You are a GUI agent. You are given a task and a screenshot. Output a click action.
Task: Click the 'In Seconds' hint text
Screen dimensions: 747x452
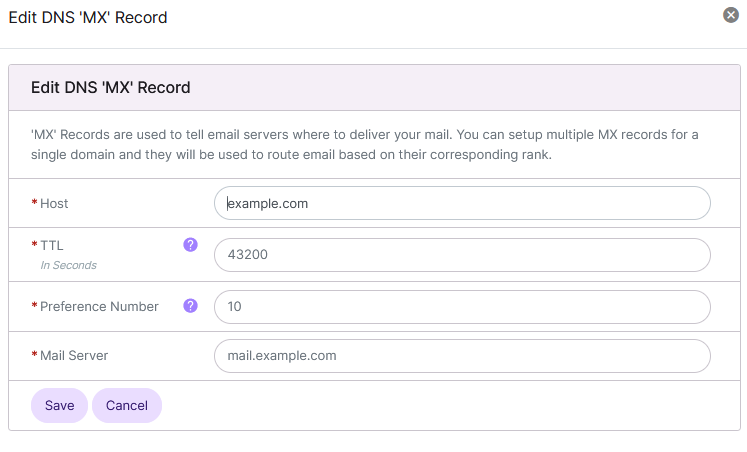68,265
